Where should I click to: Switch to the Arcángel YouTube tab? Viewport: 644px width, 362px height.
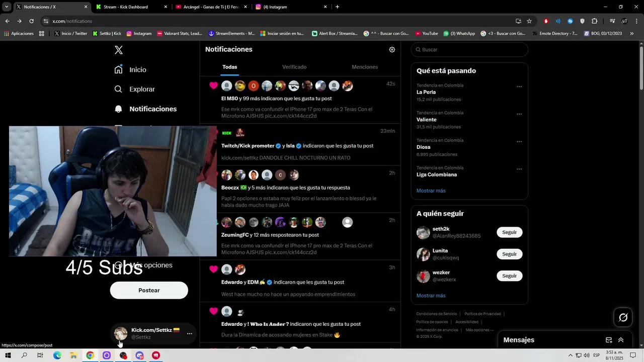(x=211, y=7)
